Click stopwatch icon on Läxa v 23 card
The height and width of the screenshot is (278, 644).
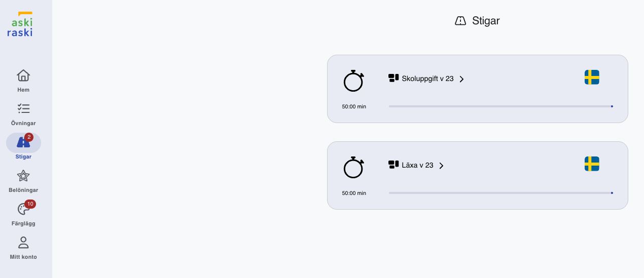[353, 168]
